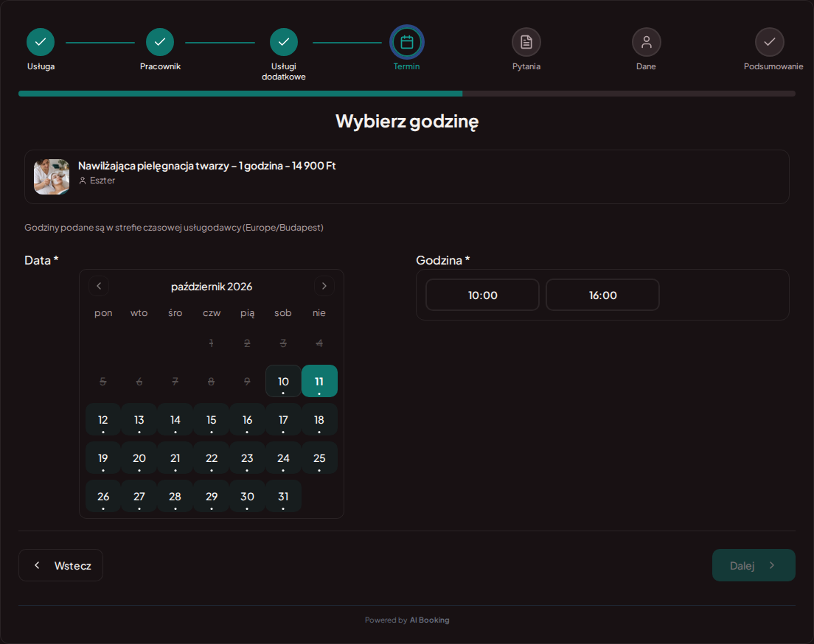Click the październik 2026 month label
The width and height of the screenshot is (814, 644).
click(212, 287)
